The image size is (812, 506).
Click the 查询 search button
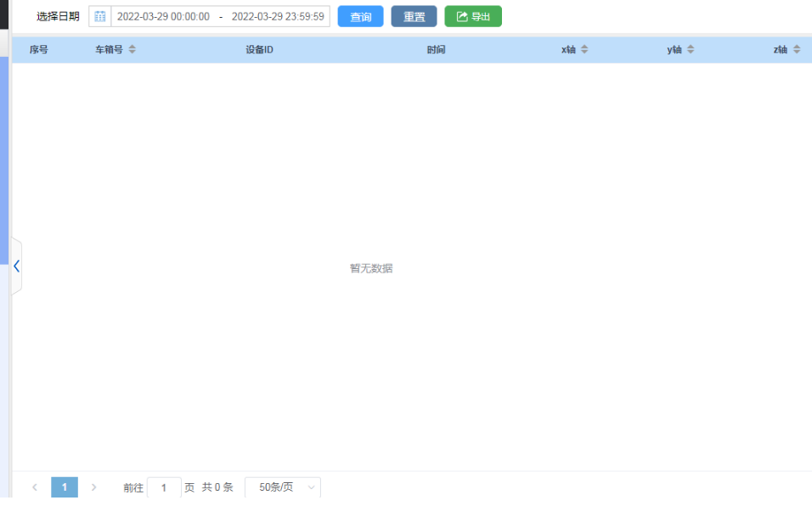coord(360,17)
